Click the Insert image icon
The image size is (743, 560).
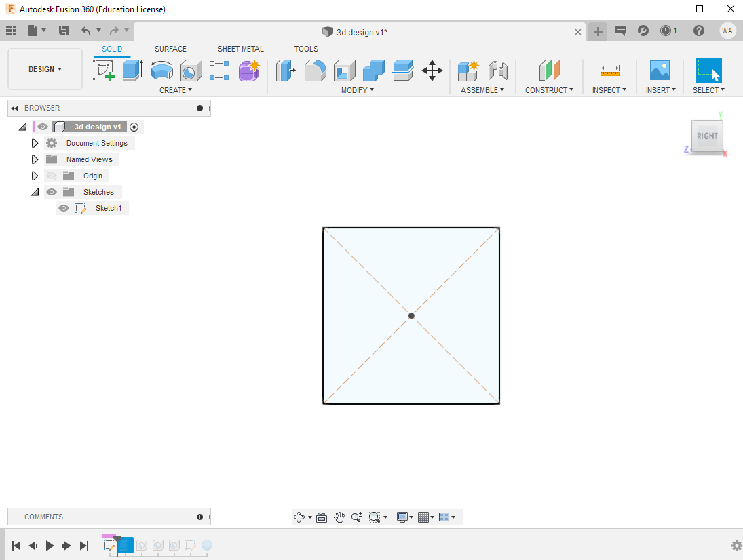660,70
